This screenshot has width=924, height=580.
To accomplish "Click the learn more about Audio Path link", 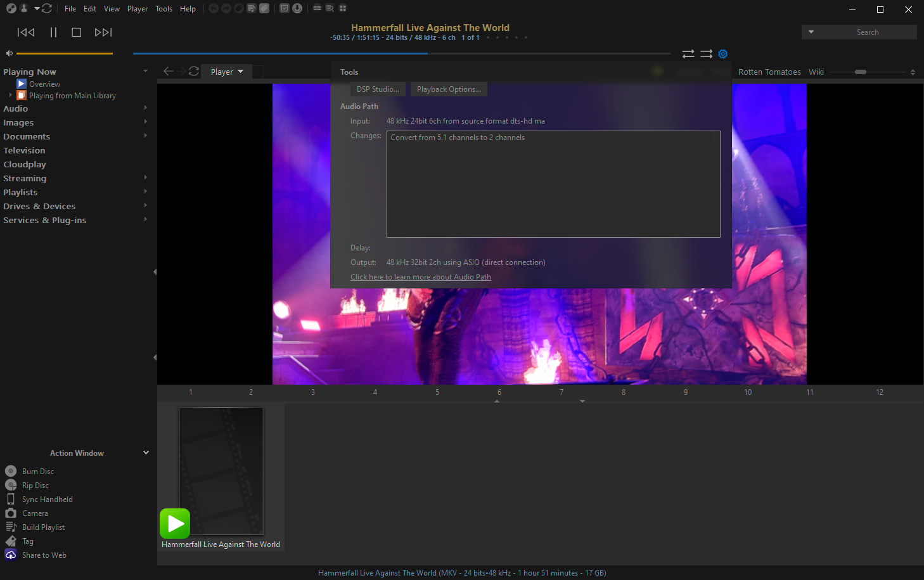I will [x=421, y=277].
